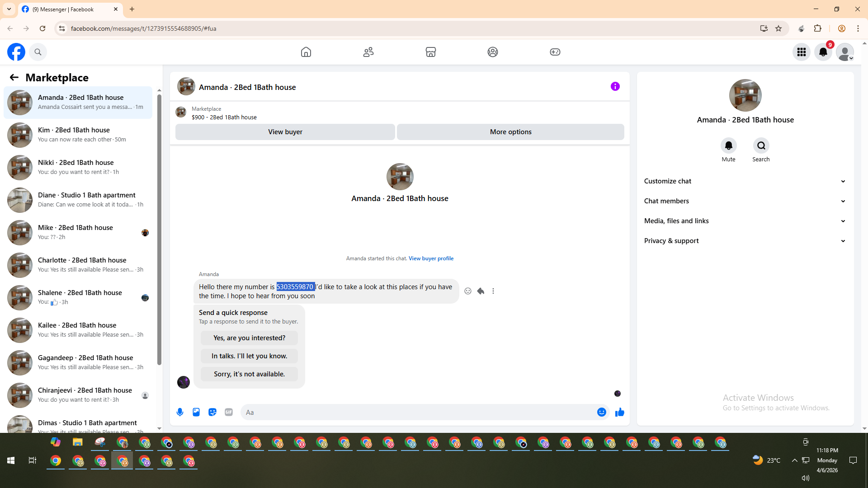Expand Media, files and links section
The image size is (868, 488).
[745, 221]
